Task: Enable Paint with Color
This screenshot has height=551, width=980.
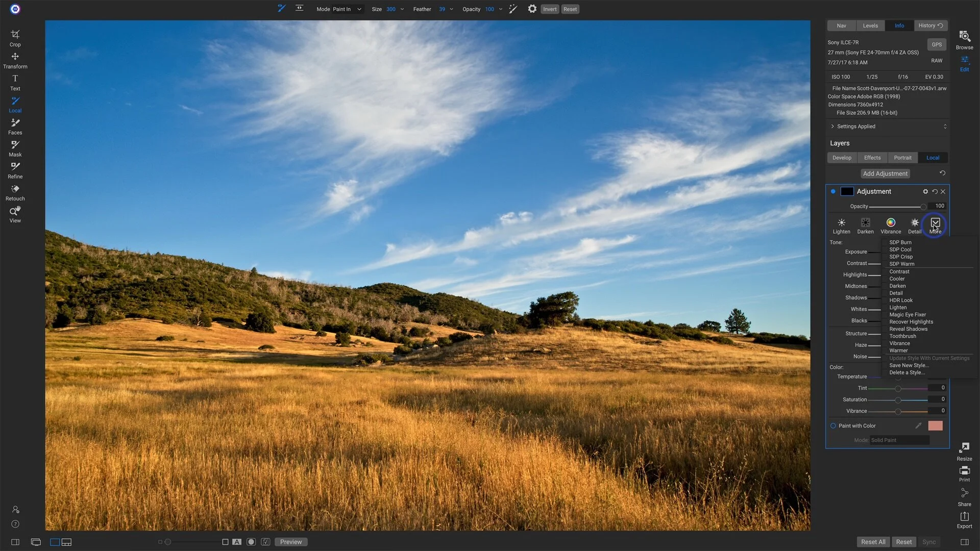Action: 834,425
